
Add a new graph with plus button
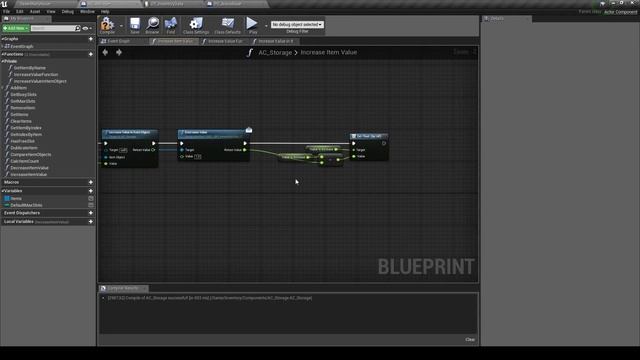[x=91, y=39]
